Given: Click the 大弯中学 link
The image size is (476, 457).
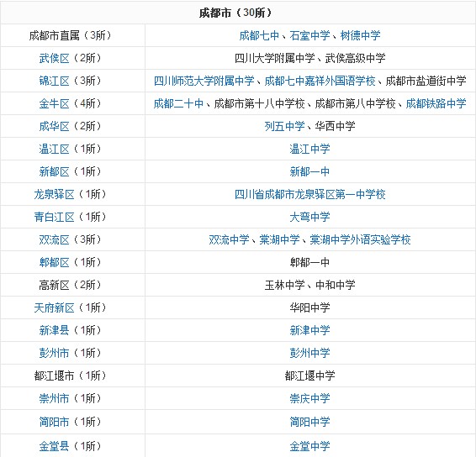Looking at the screenshot, I should (x=309, y=217).
